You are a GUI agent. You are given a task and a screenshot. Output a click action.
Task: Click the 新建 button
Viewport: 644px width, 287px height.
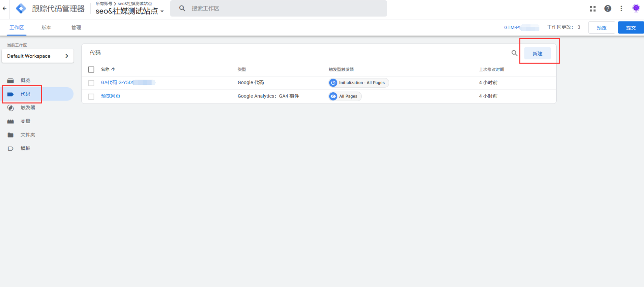(x=537, y=54)
